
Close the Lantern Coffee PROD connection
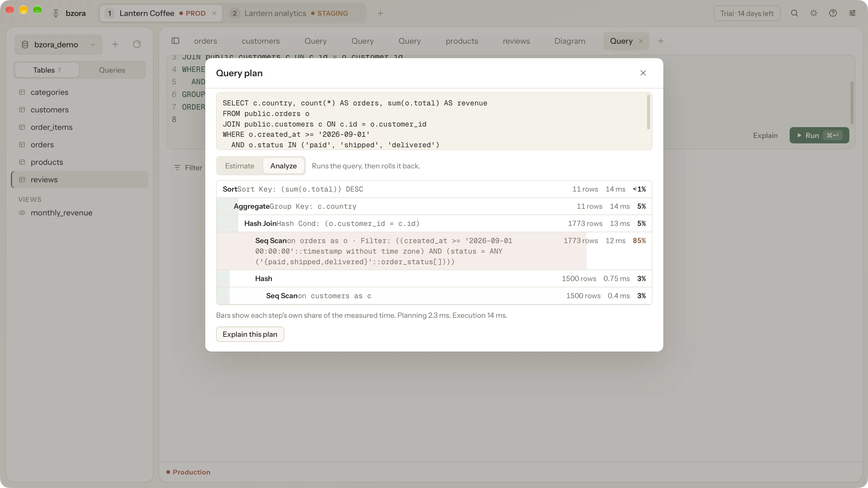point(214,14)
